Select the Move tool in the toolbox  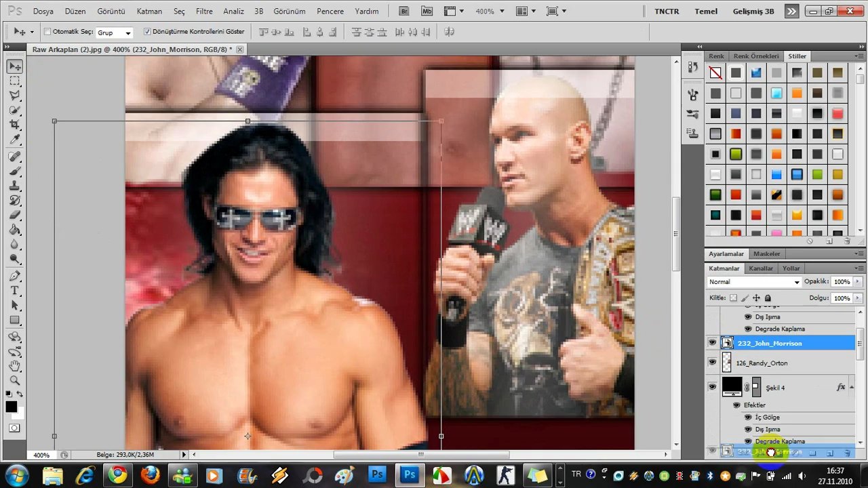pyautogui.click(x=15, y=66)
